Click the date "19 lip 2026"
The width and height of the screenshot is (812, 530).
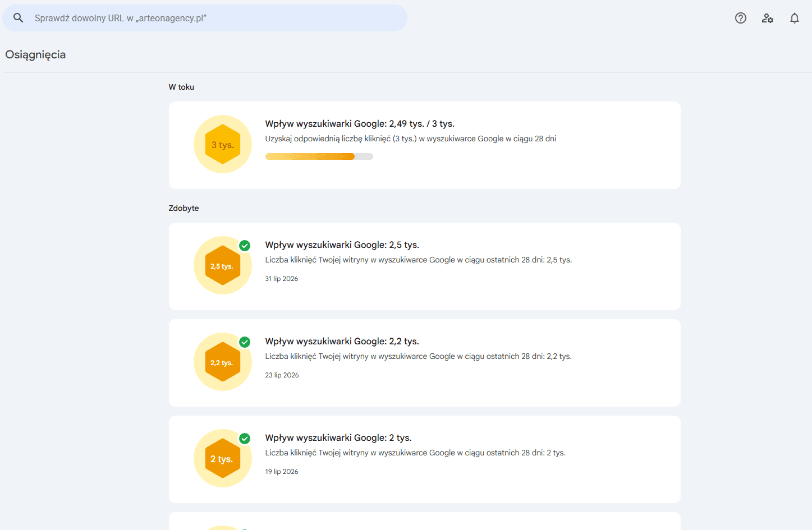point(282,472)
